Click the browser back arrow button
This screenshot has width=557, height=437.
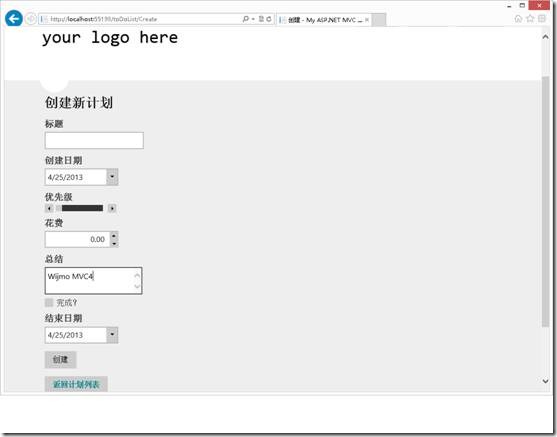pyautogui.click(x=14, y=18)
